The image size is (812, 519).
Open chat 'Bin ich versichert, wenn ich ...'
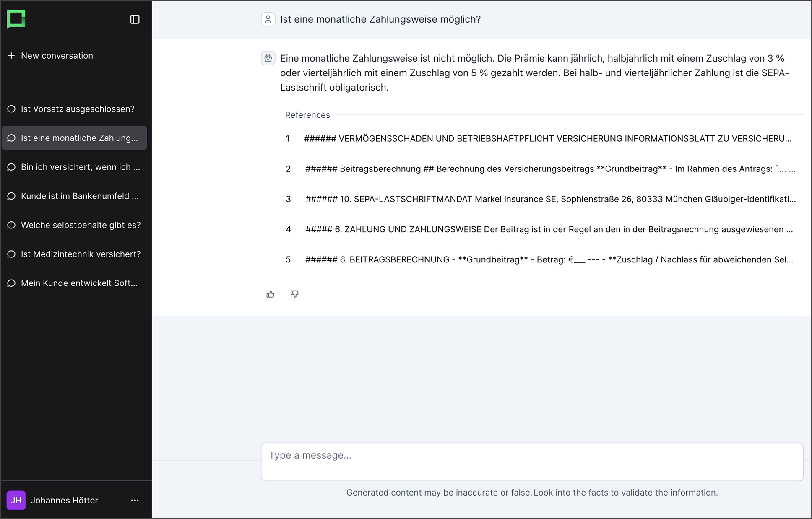click(74, 167)
